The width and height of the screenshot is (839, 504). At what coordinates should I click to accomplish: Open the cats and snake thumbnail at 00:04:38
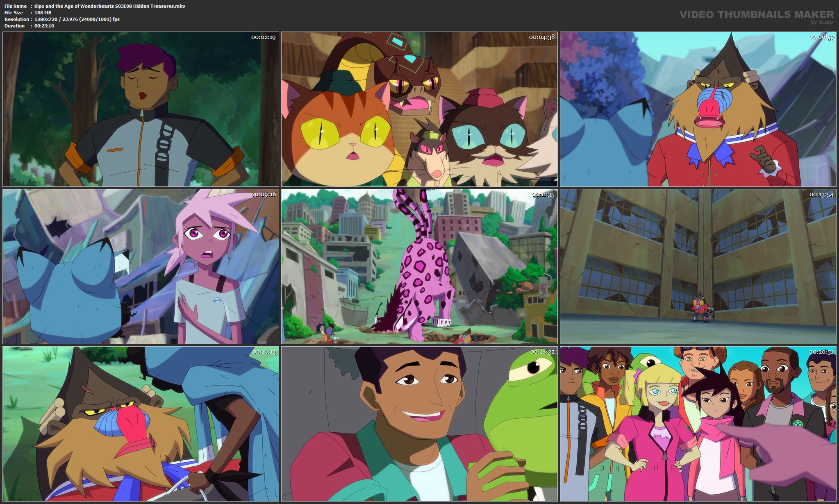(419, 109)
